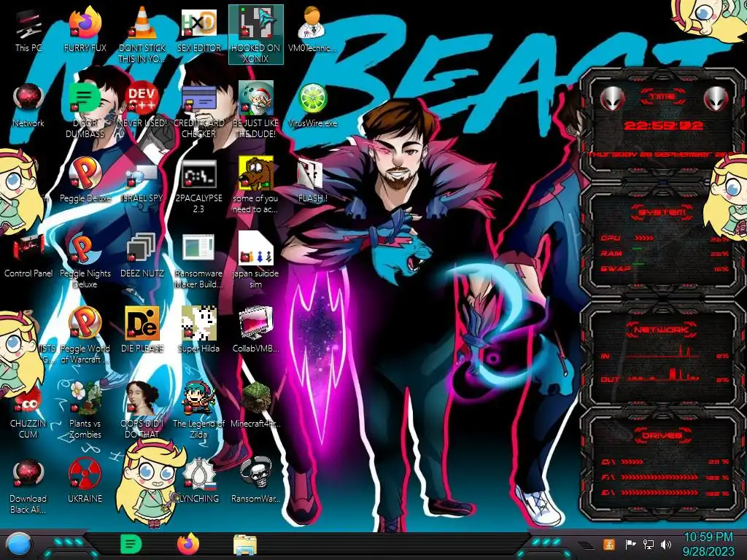Open the VM0Technic... desktop icon

(x=312, y=29)
